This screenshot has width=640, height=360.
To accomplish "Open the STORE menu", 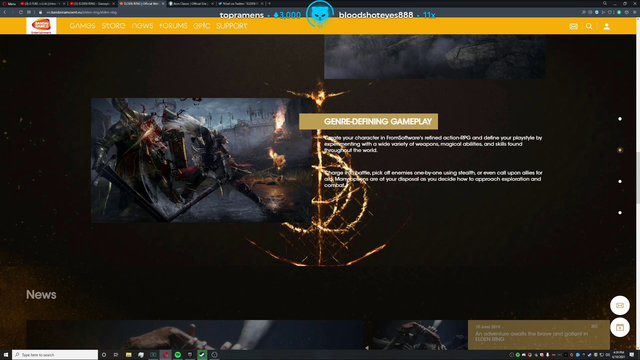I will [x=113, y=26].
